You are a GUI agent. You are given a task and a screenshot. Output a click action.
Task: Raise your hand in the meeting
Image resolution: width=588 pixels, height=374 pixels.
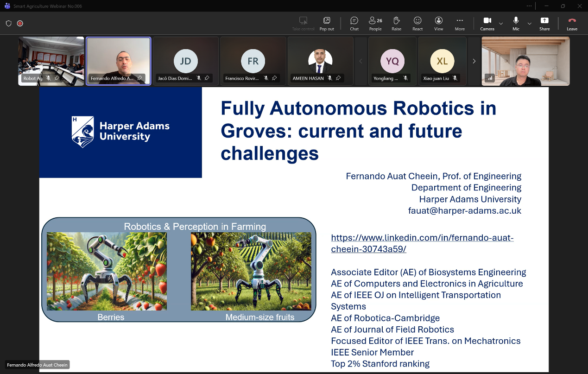coord(396,23)
